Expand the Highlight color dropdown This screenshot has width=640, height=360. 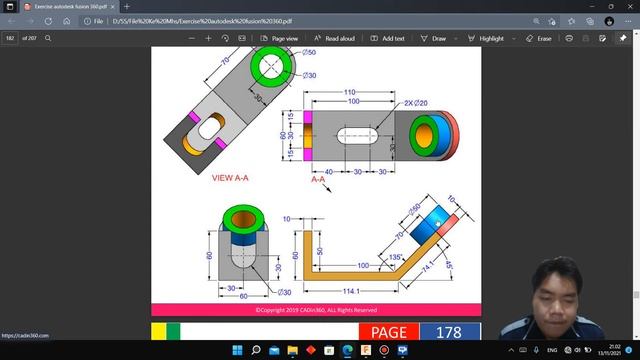point(513,38)
